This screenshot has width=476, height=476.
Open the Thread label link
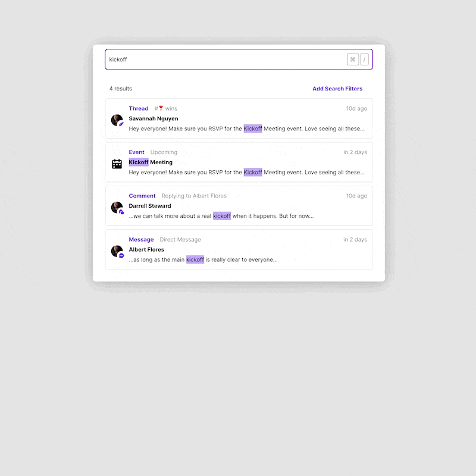coord(139,108)
